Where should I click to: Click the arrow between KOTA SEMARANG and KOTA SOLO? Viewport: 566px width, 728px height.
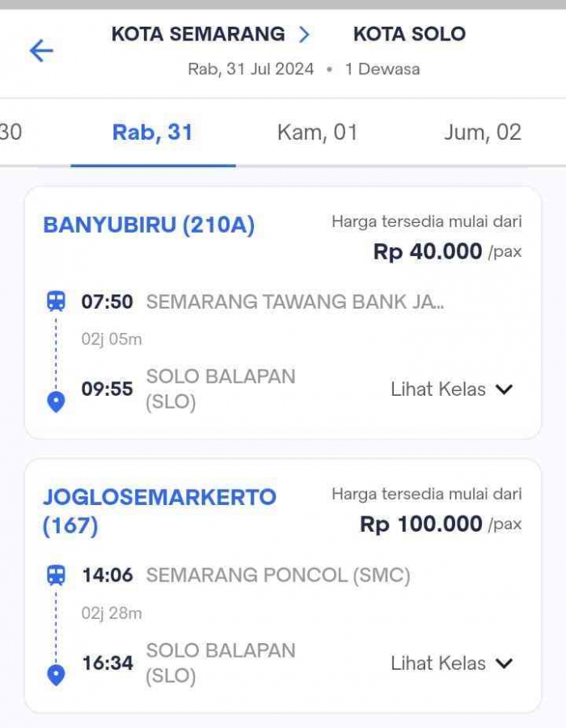(x=302, y=33)
